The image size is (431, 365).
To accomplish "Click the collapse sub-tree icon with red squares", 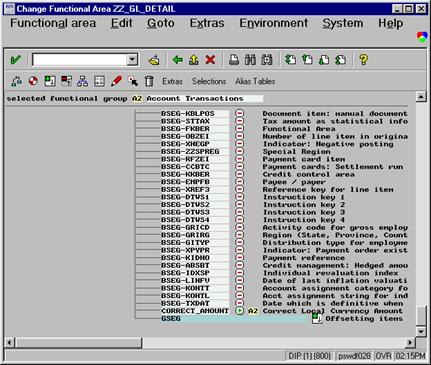I will [x=66, y=81].
